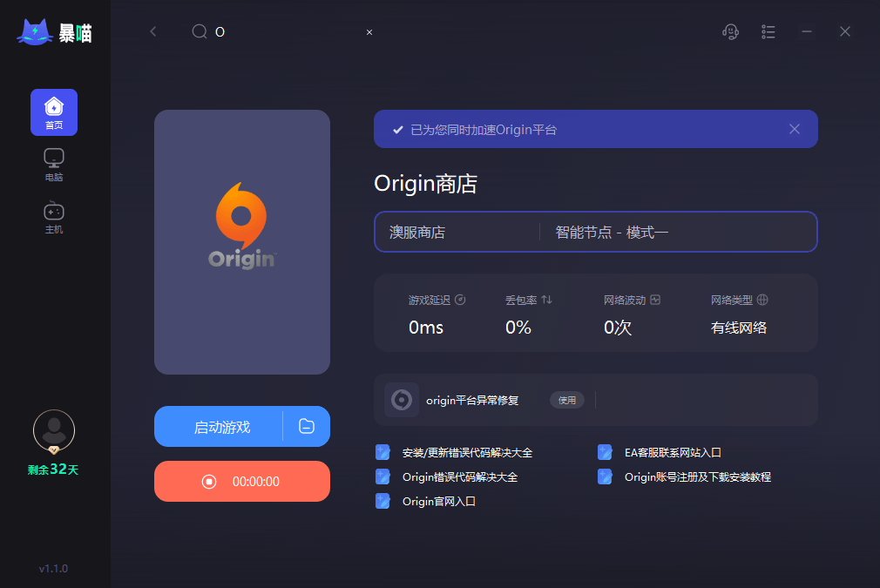This screenshot has width=880, height=588.
Task: Open Origin账号注册及下载安装教程 link
Action: tap(698, 476)
